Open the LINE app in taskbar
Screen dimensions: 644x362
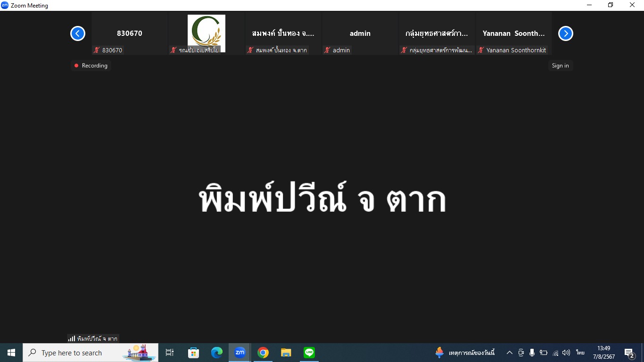309,353
